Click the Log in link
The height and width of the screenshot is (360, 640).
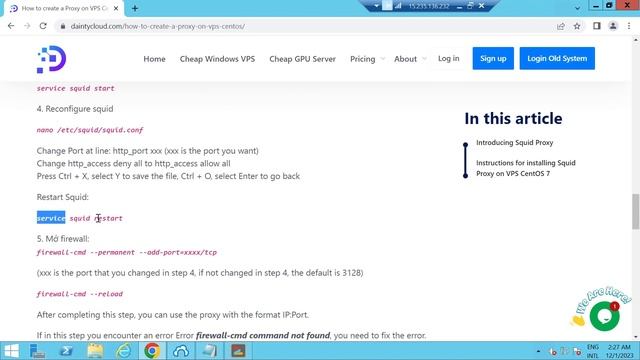coord(449,58)
